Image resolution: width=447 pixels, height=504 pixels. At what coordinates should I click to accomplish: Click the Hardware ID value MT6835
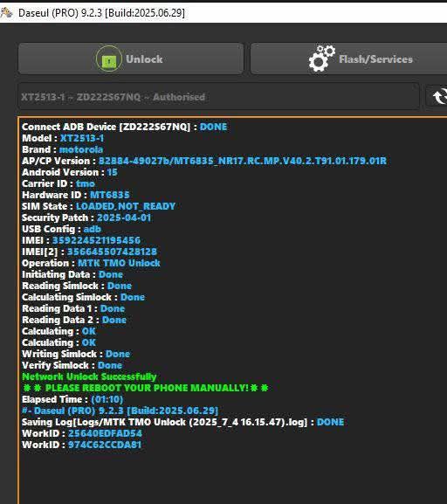tap(110, 195)
